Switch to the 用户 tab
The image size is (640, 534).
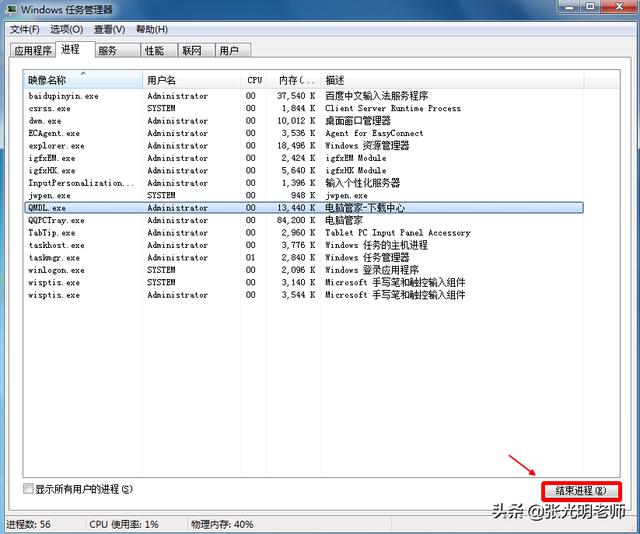(x=229, y=50)
